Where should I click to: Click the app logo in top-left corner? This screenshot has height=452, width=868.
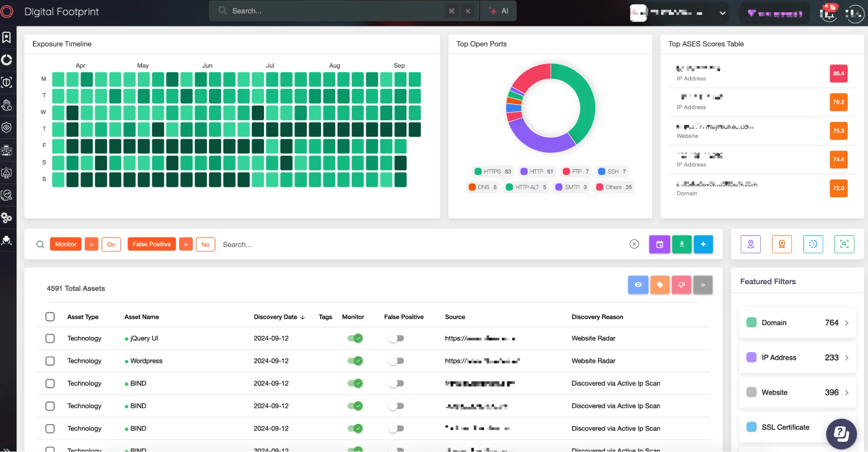[7, 11]
